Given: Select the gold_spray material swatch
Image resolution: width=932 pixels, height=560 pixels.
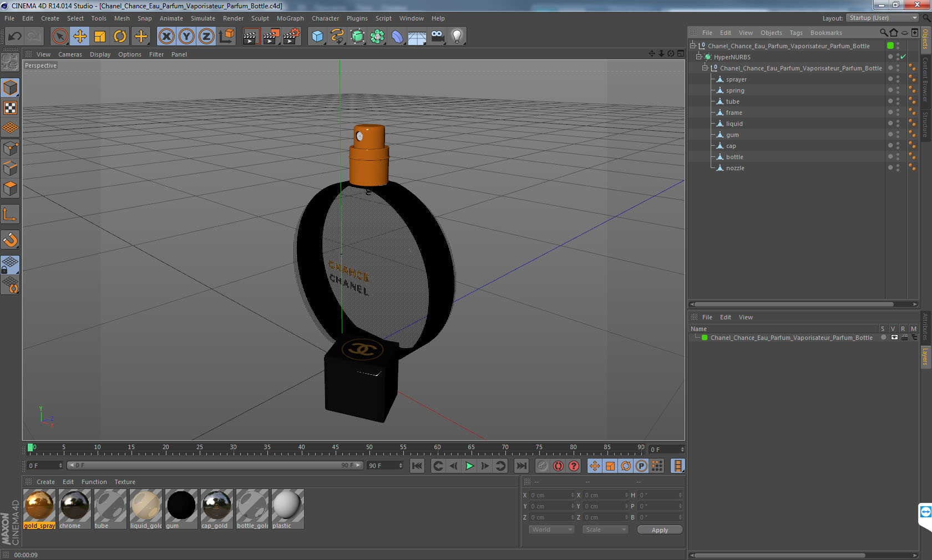Looking at the screenshot, I should pos(39,508).
